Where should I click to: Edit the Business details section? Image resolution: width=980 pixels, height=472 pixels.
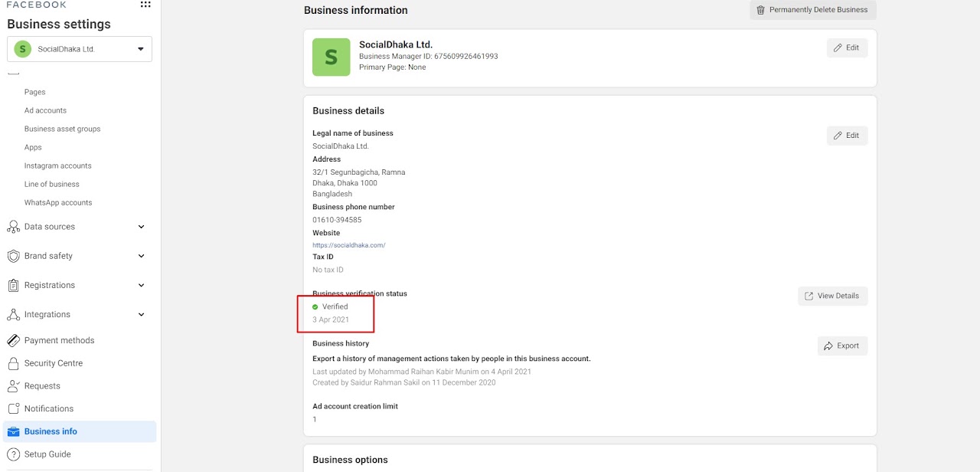click(847, 136)
